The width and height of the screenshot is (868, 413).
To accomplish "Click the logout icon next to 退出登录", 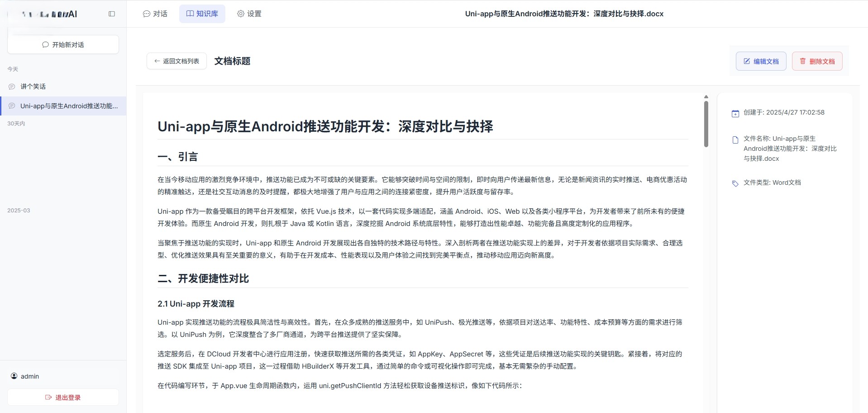I will tap(48, 397).
